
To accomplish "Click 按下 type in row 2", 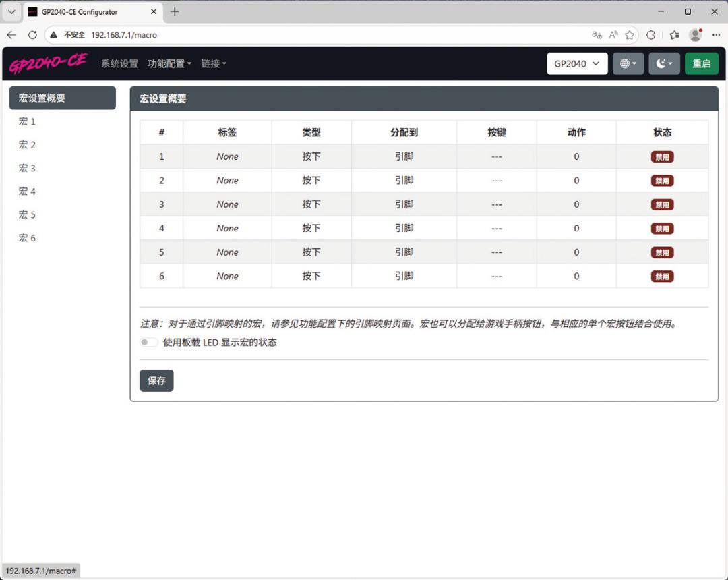I will [x=311, y=180].
